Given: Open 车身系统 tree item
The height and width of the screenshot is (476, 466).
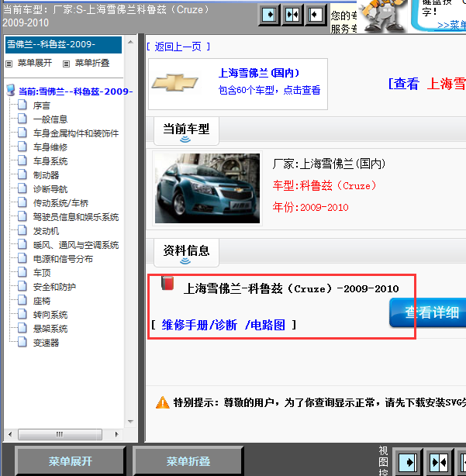Looking at the screenshot, I should (50, 161).
